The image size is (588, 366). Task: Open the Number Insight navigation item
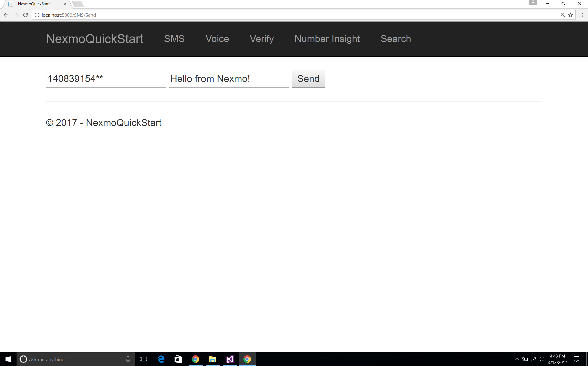[327, 39]
